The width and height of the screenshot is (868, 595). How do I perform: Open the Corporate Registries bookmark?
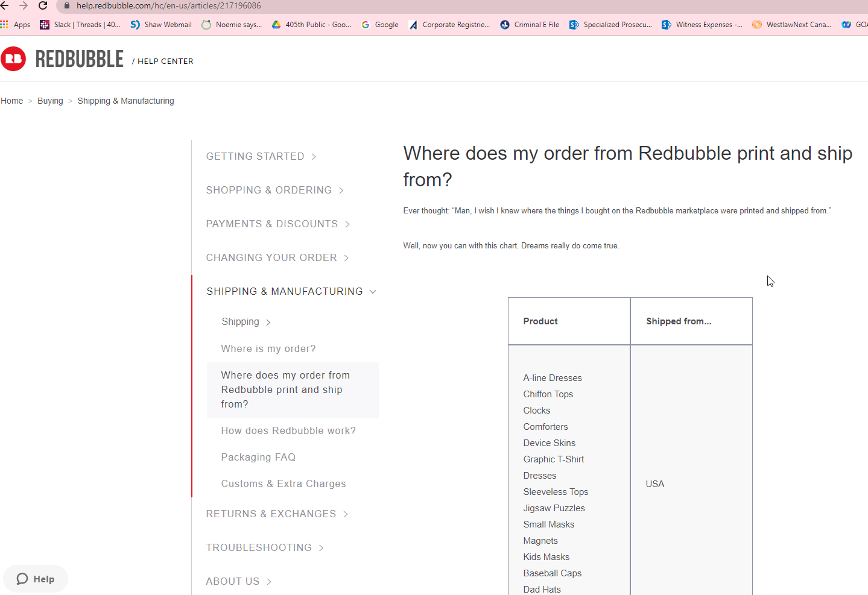[449, 25]
